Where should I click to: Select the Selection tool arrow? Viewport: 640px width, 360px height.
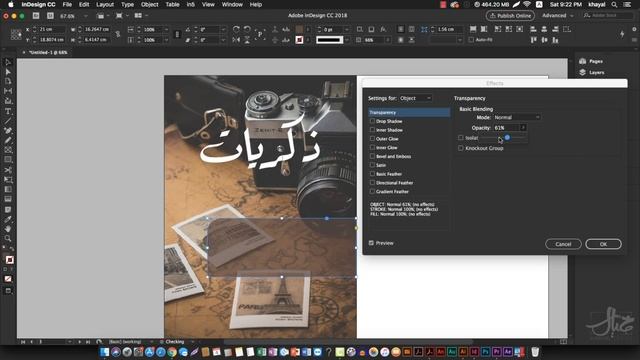point(8,62)
